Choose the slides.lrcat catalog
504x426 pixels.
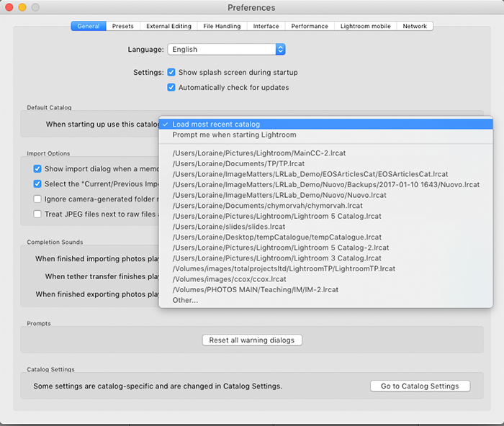coord(325,227)
